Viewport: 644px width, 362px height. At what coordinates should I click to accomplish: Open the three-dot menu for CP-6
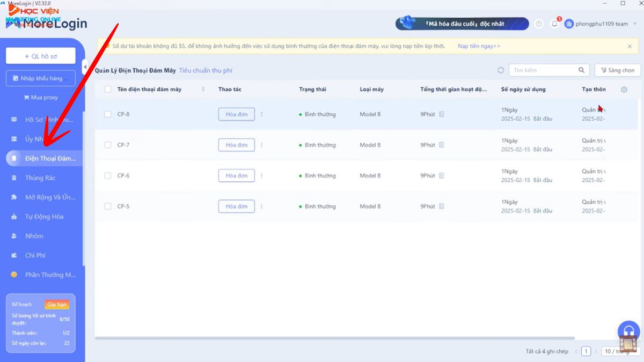pos(262,175)
